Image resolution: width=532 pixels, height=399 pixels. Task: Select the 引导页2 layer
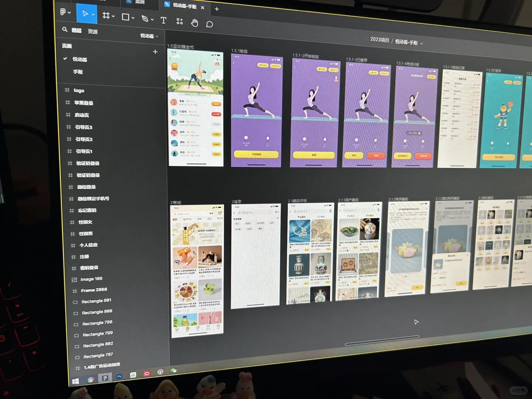click(84, 139)
